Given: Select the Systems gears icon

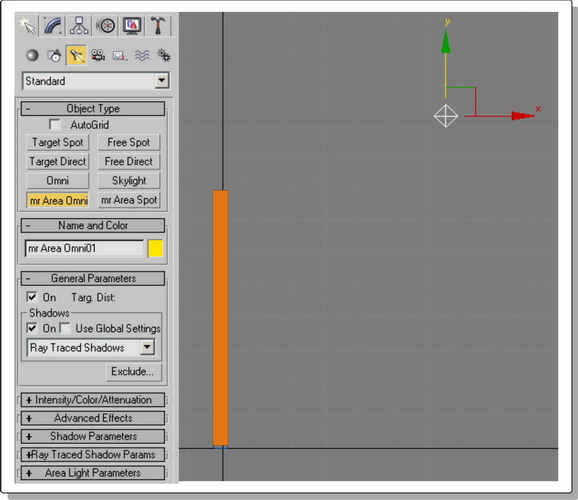Looking at the screenshot, I should pos(164,55).
